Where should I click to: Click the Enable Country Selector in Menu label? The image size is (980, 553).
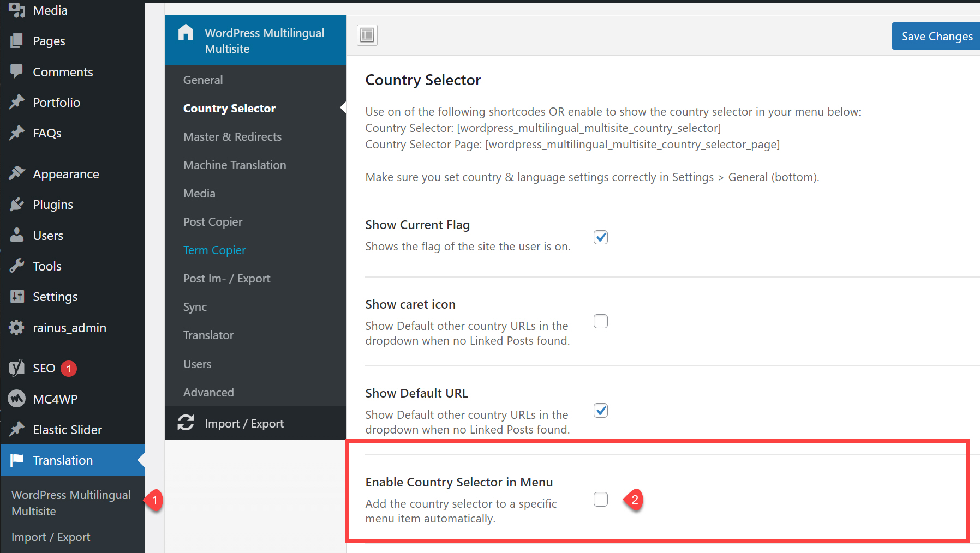pyautogui.click(x=459, y=482)
